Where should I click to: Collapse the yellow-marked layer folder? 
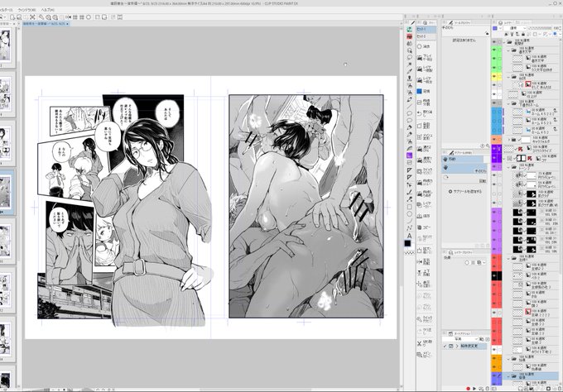pyautogui.click(x=508, y=76)
